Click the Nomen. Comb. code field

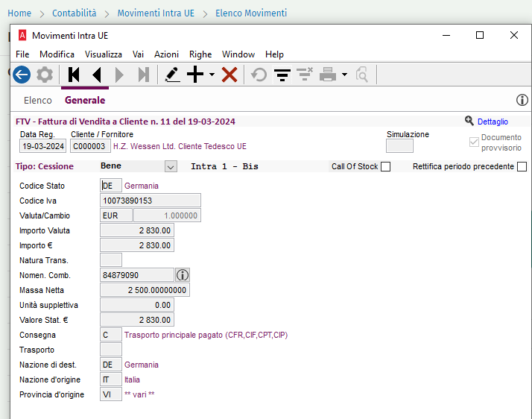(137, 275)
